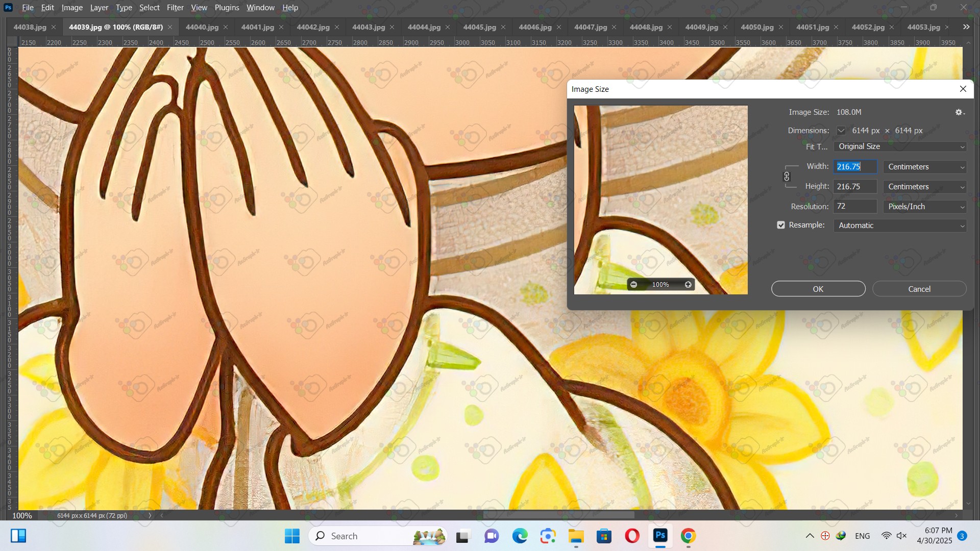Screen dimensions: 980x551
Task: Open the Width units Centimeters dropdown
Action: click(x=925, y=167)
